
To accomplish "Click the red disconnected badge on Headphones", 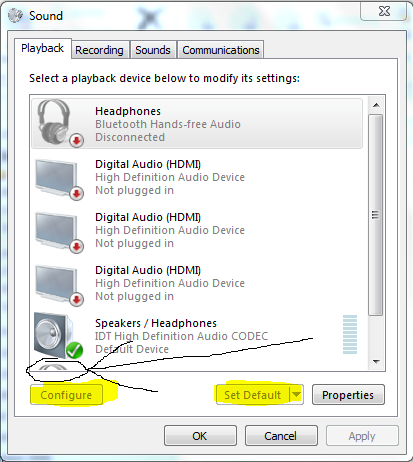I will tap(76, 140).
